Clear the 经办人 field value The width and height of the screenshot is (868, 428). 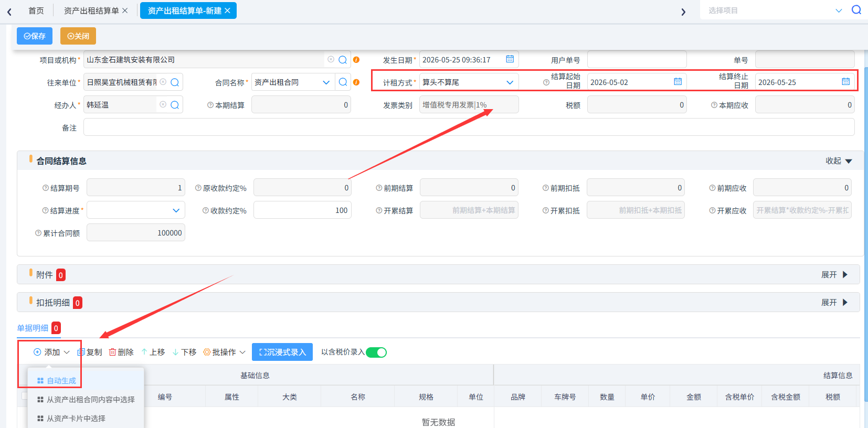[x=163, y=104]
